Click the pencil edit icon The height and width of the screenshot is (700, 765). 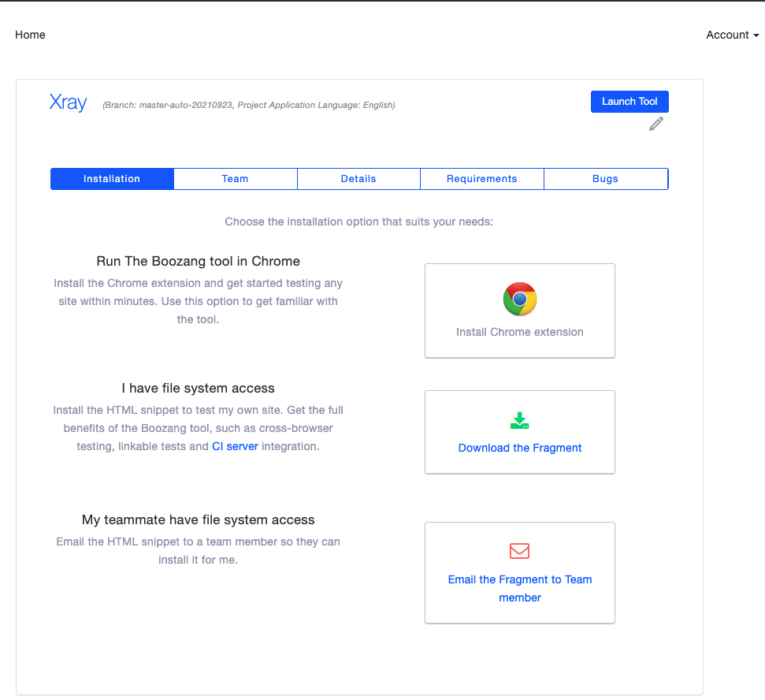coord(656,124)
